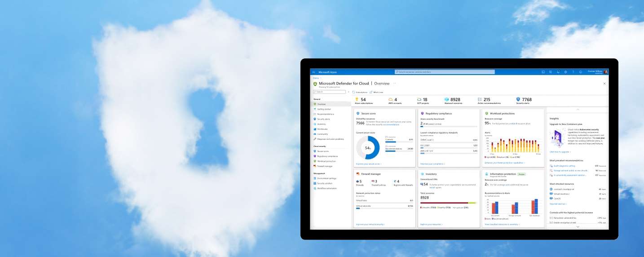The width and height of the screenshot is (644, 257).
Task: Click the Total resources health bar
Action: pos(448,203)
